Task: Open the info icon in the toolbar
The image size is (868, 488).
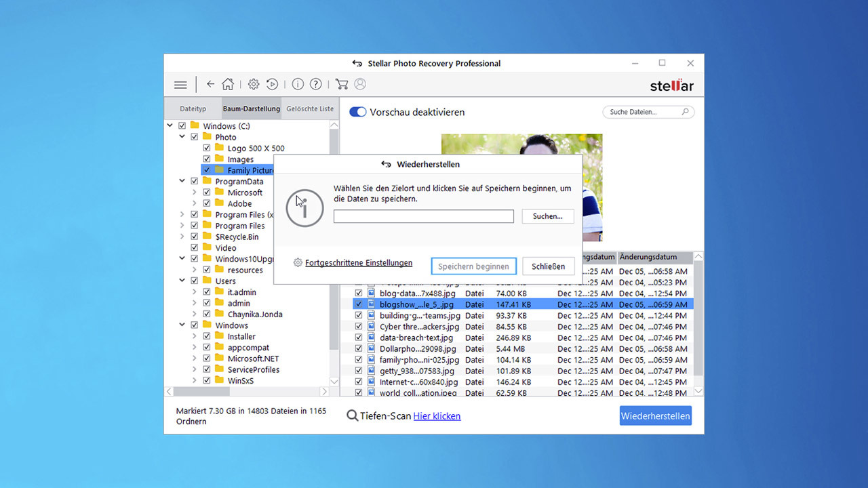Action: point(298,84)
